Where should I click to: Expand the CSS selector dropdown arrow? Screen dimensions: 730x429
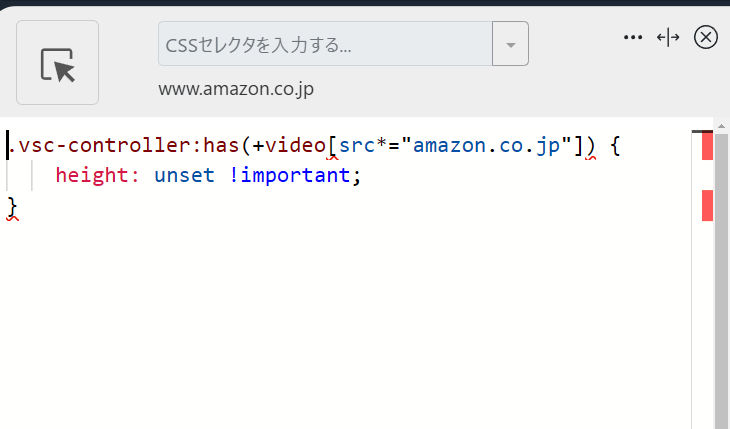click(x=510, y=44)
